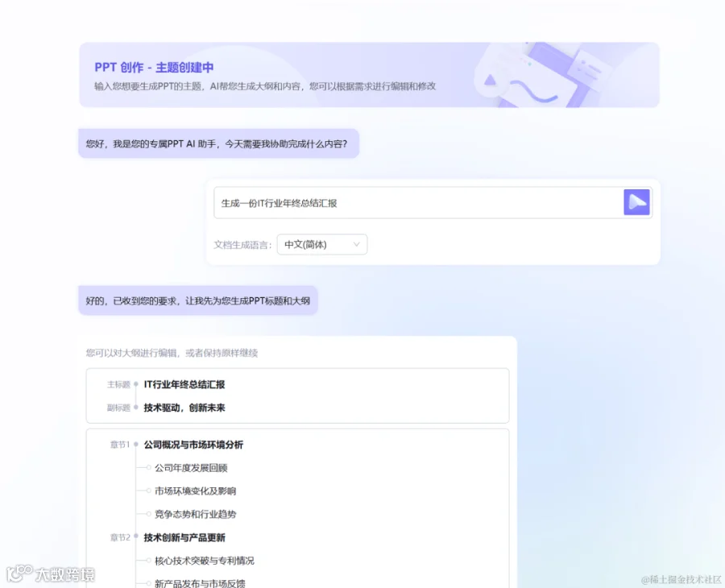Select outline item 核心技术突破与专利情况
This screenshot has height=588, width=725.
click(x=205, y=561)
